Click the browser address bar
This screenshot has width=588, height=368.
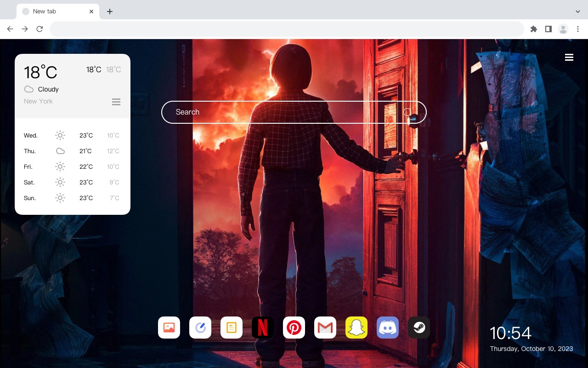point(287,29)
